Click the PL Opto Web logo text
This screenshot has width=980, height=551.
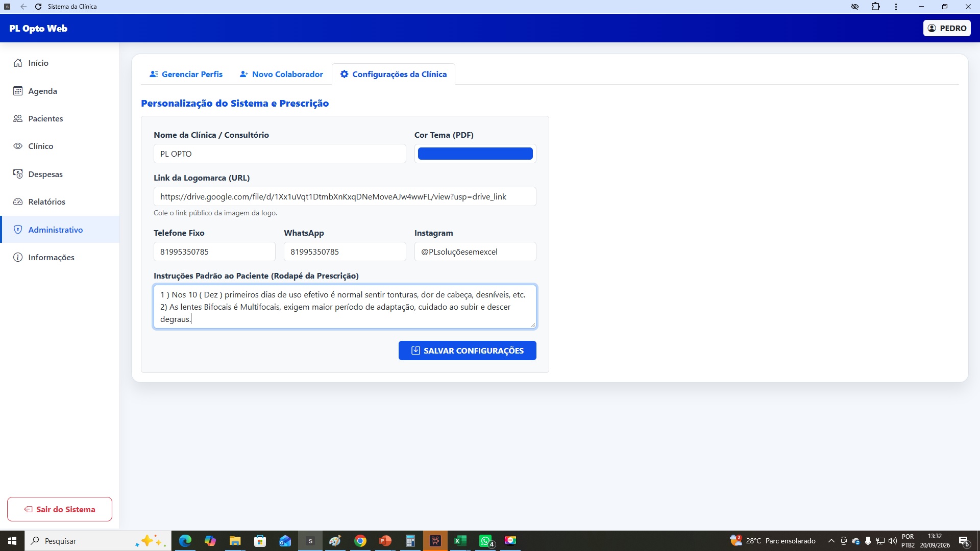click(38, 29)
